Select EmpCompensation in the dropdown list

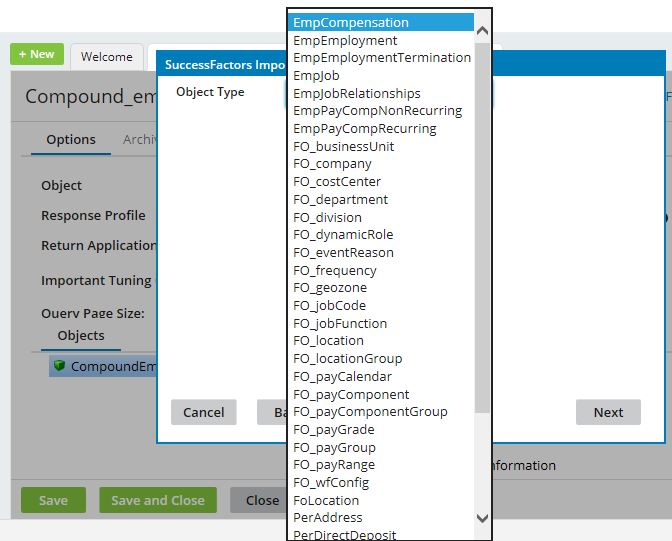[x=381, y=22]
